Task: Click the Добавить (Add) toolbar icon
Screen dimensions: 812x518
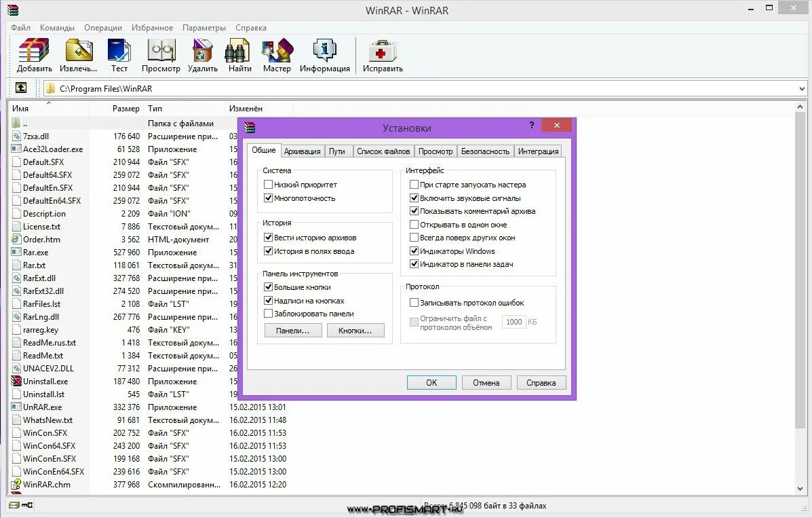Action: pyautogui.click(x=34, y=51)
